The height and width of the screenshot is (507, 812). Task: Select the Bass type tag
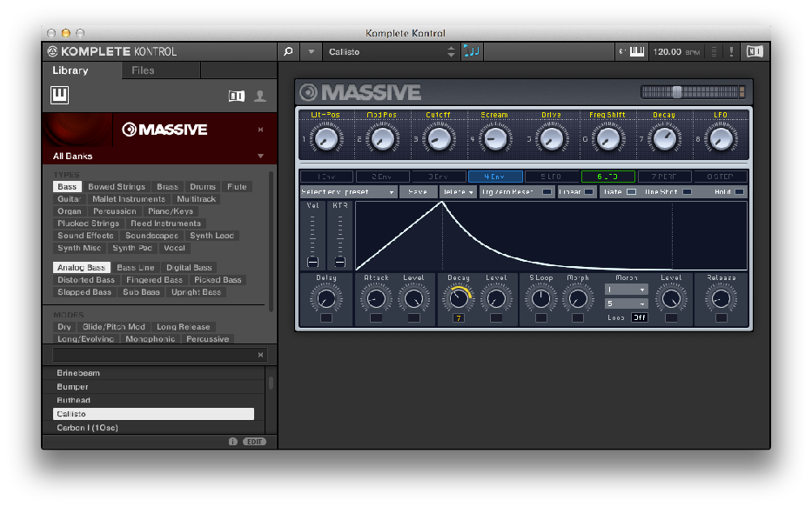click(x=67, y=187)
